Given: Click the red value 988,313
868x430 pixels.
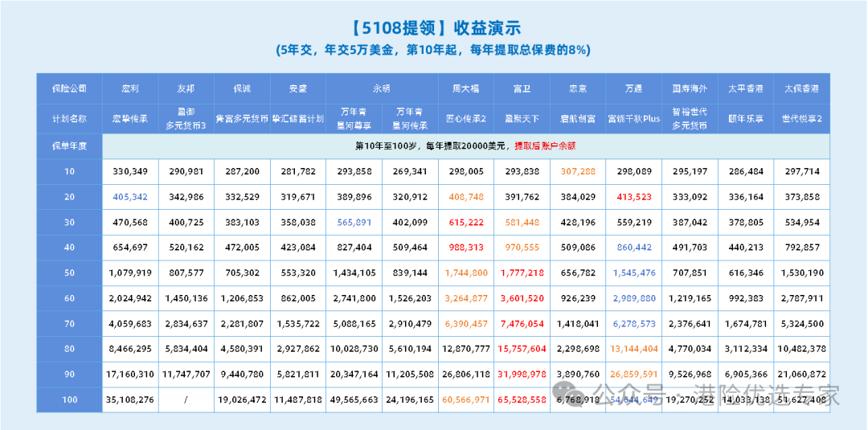Looking at the screenshot, I should point(466,248).
